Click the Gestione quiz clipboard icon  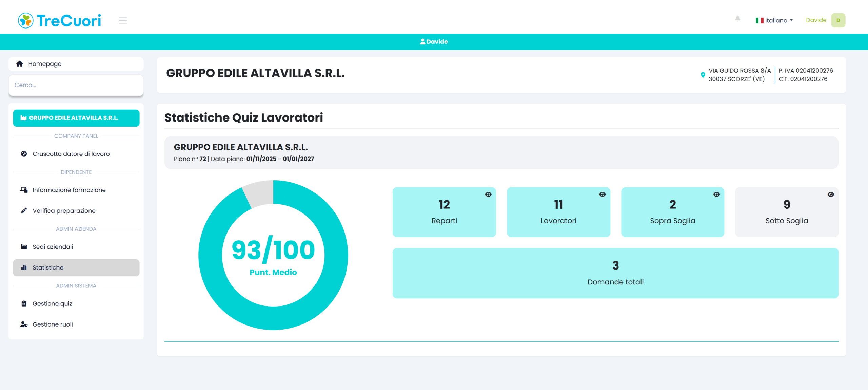pyautogui.click(x=24, y=304)
